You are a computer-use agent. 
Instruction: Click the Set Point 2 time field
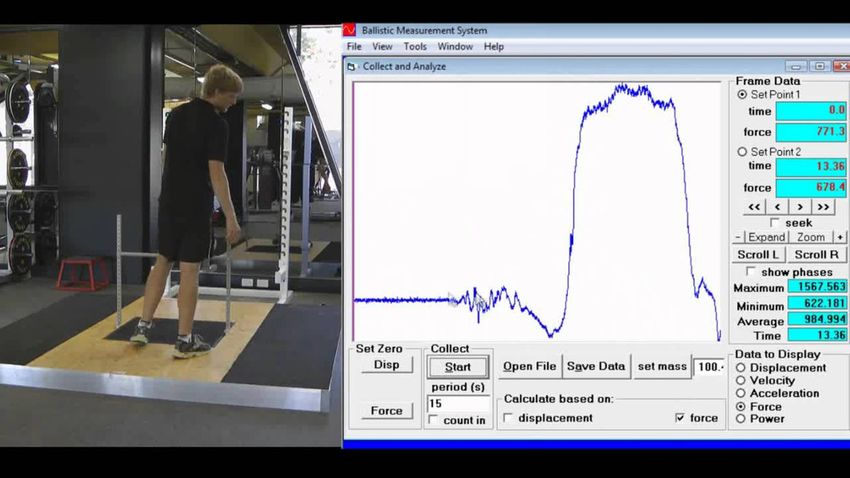point(811,167)
